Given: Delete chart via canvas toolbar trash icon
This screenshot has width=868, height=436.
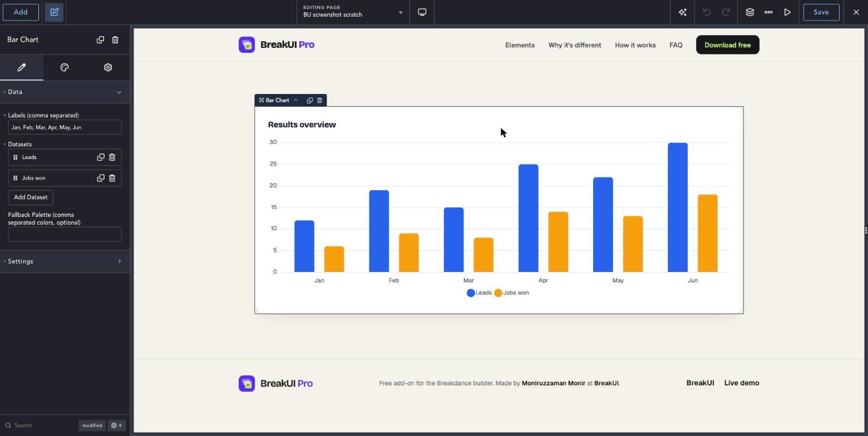Looking at the screenshot, I should tap(319, 100).
